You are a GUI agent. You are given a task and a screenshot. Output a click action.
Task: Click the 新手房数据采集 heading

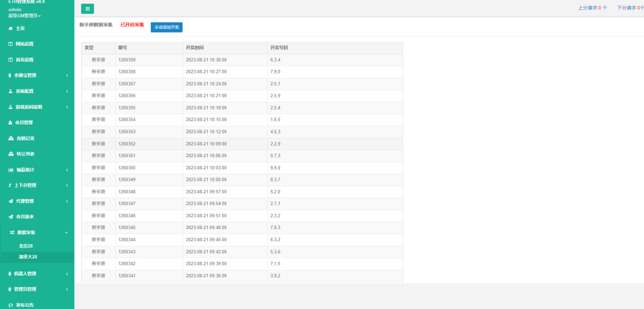pos(96,25)
